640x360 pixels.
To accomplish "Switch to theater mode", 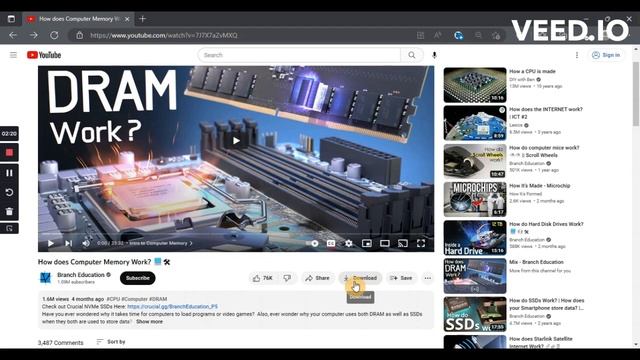I will pos(384,243).
